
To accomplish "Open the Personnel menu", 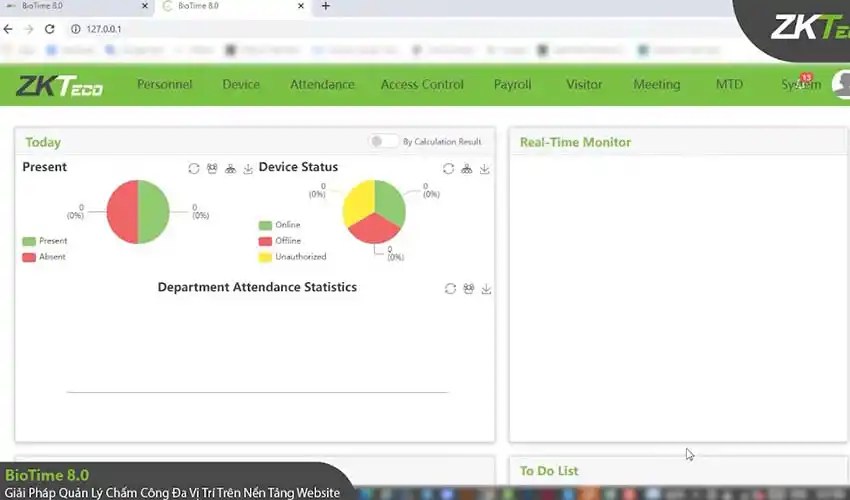I will pos(164,85).
